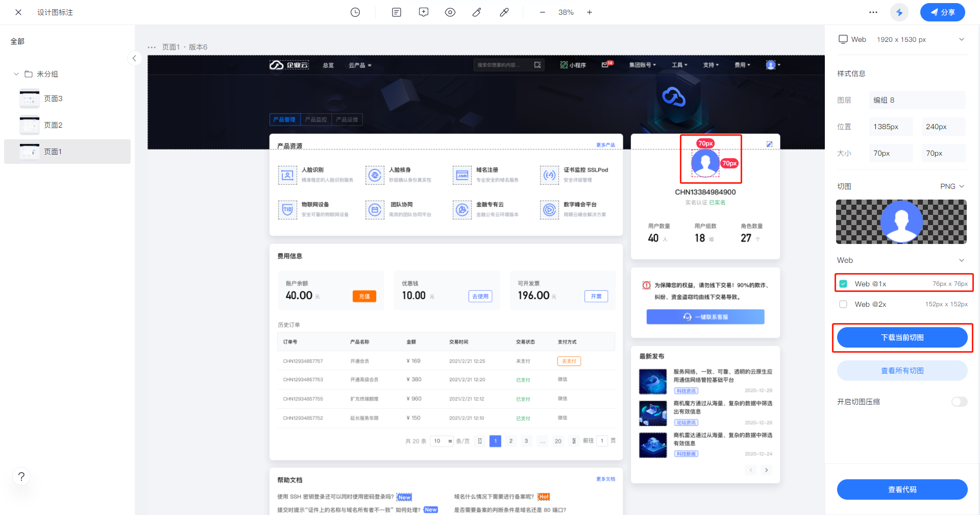This screenshot has width=980, height=515.
Task: Expand the Web device size dropdown
Action: pos(962,39)
